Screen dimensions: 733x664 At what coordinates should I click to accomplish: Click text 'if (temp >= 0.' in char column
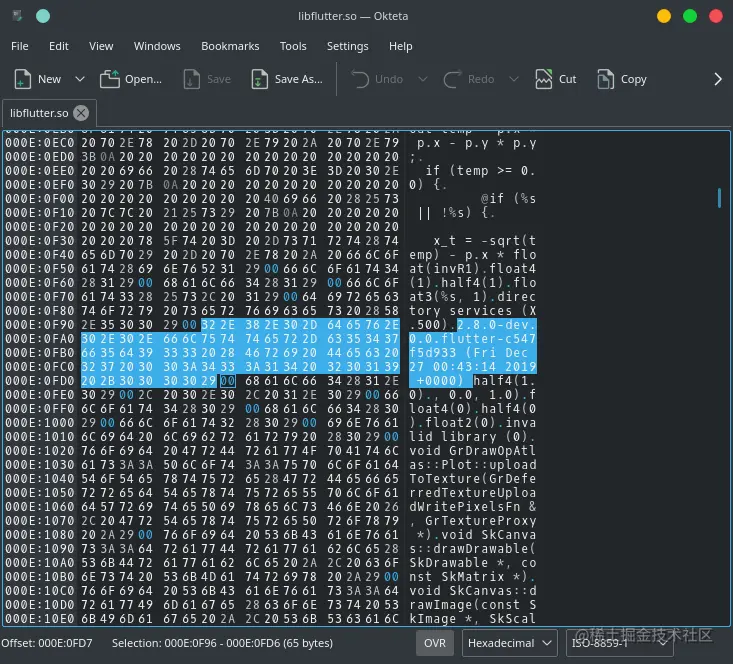coord(481,171)
